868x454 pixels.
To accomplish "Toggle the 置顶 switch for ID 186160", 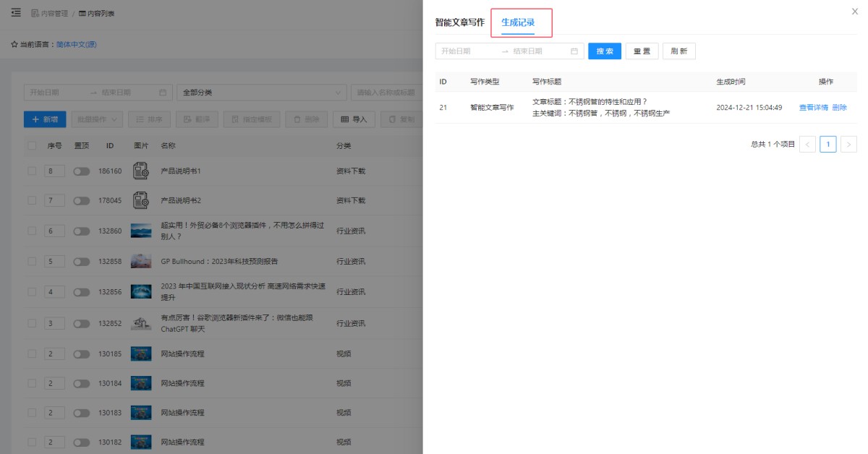I will point(82,171).
